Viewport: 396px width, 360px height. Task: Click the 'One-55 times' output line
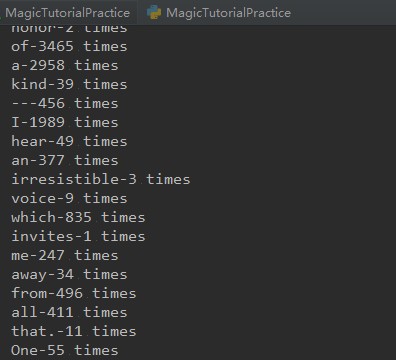point(65,350)
